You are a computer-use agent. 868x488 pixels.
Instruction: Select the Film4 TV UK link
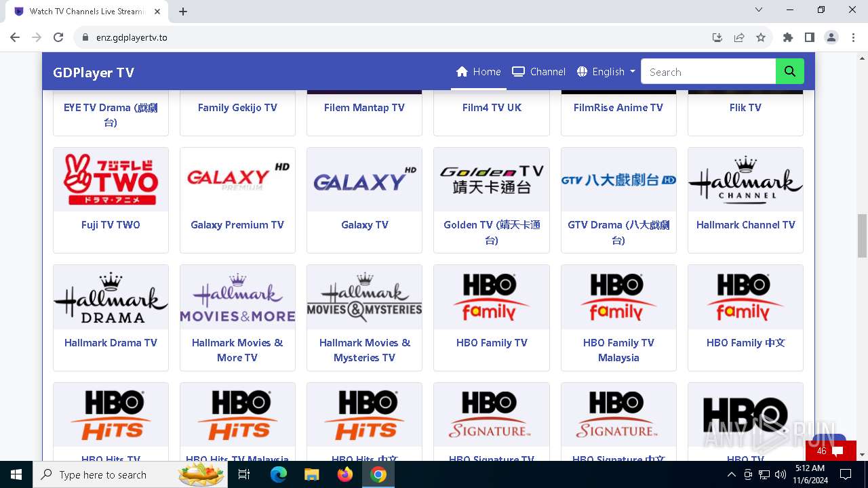(492, 107)
